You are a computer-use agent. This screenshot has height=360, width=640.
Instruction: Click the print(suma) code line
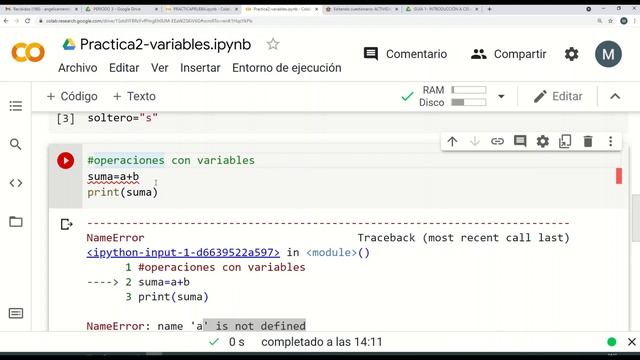point(122,192)
